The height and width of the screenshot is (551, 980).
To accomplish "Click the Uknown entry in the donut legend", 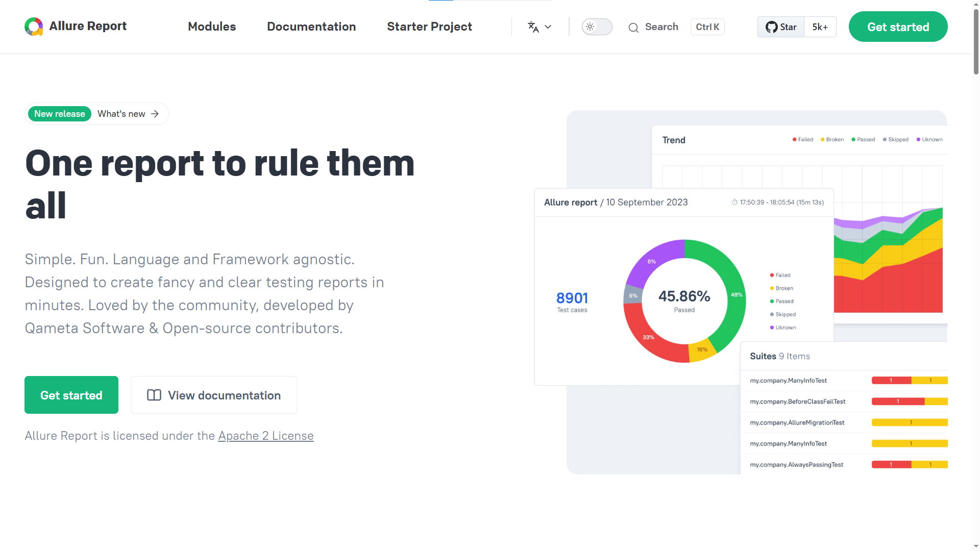I will (783, 328).
